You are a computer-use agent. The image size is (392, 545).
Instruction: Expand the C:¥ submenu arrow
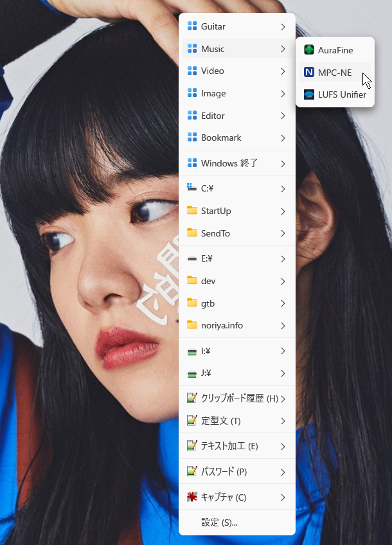tap(283, 189)
